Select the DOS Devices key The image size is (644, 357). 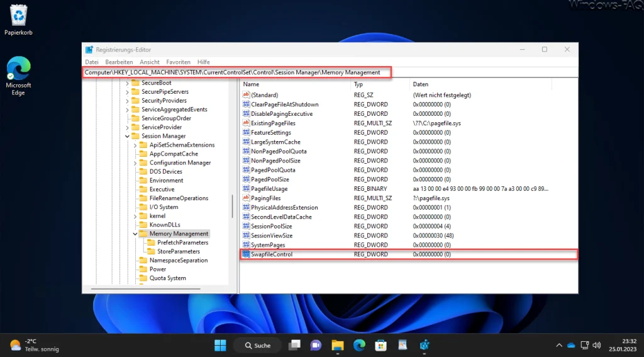[166, 171]
